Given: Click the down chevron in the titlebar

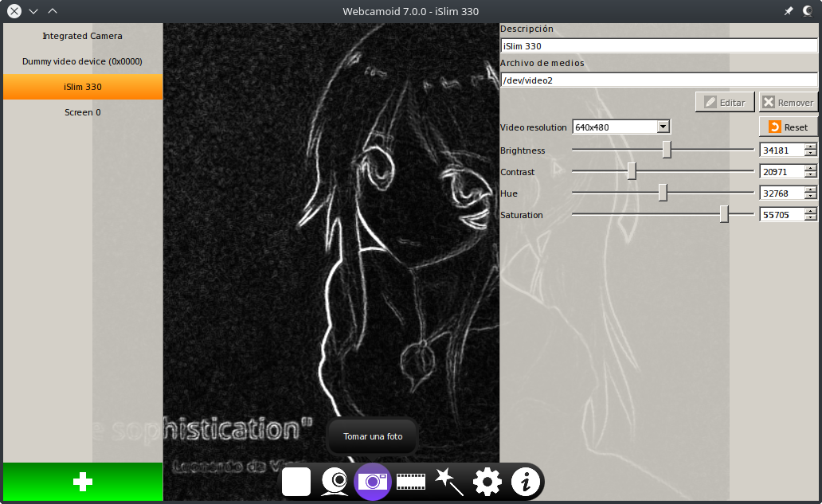Looking at the screenshot, I should 33,11.
